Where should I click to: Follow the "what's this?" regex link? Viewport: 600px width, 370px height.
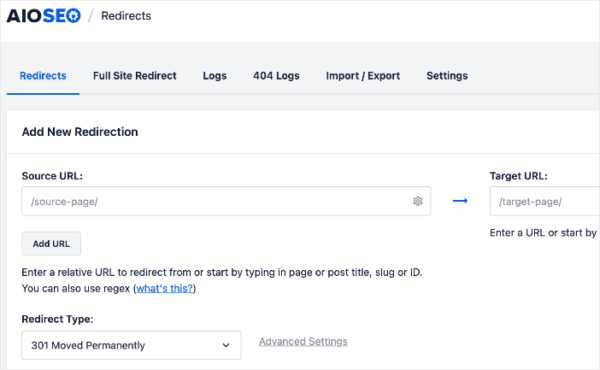point(165,288)
